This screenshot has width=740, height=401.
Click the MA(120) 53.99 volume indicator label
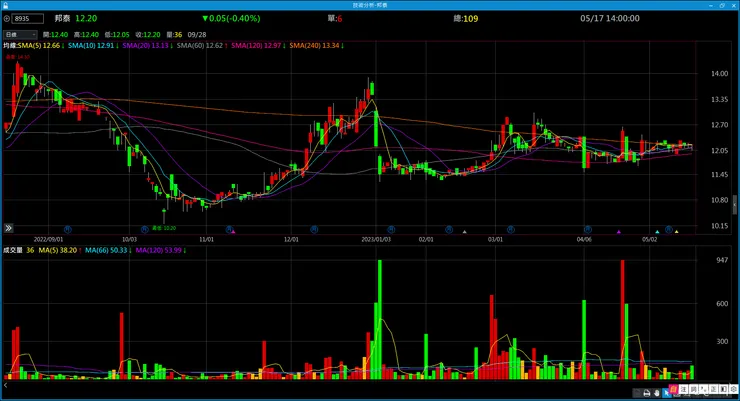[x=160, y=251]
